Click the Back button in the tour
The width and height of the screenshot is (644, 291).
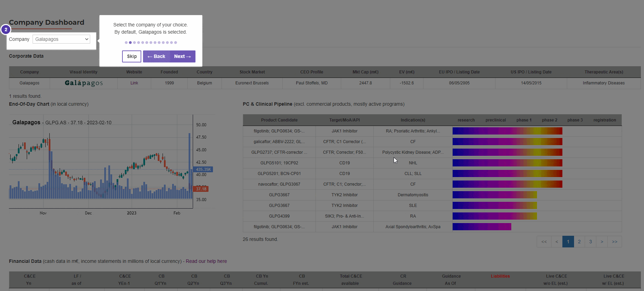click(x=156, y=56)
